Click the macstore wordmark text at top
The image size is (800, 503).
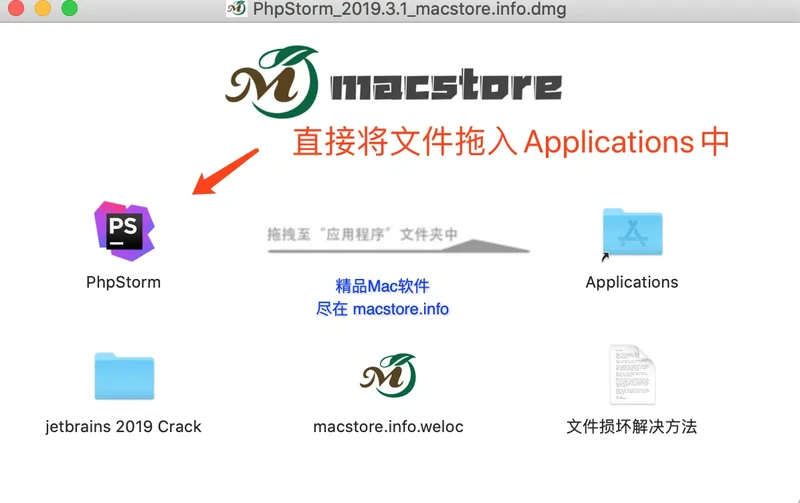point(445,86)
